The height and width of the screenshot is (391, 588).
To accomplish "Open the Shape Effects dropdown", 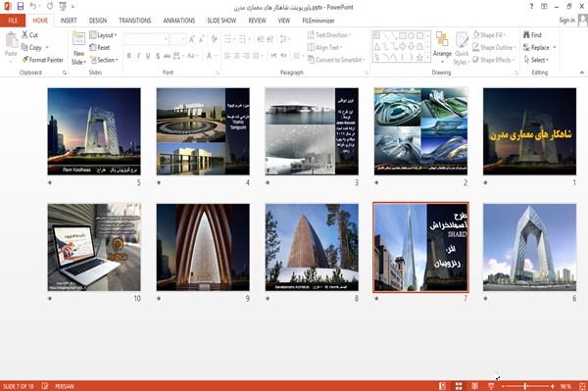I will point(494,60).
